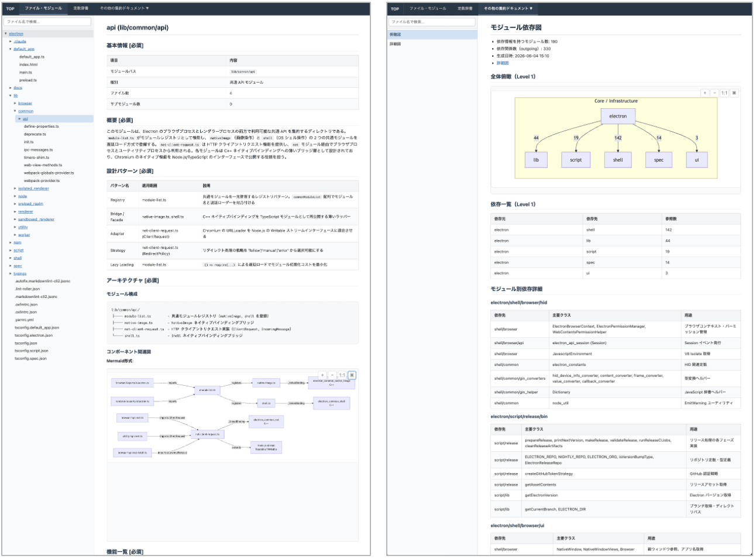Select timers-shim.ts in the file tree

pyautogui.click(x=37, y=157)
